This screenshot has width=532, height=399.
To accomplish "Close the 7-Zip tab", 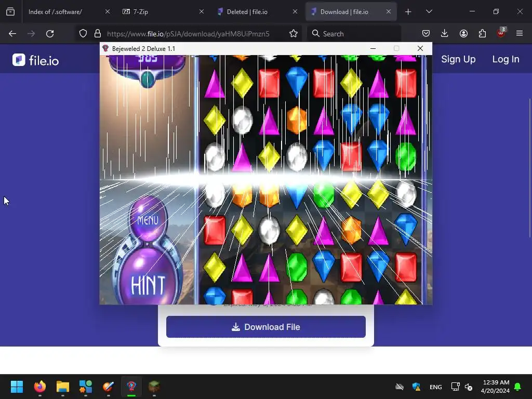I will point(201,11).
